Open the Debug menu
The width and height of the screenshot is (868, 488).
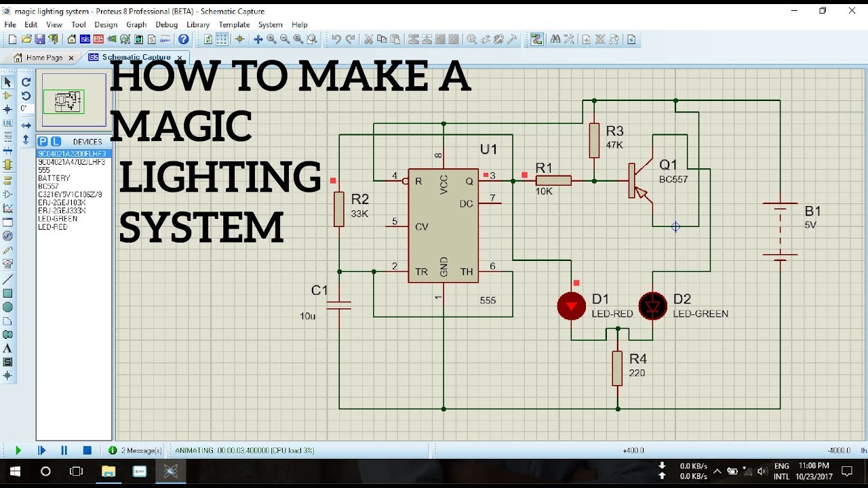167,24
